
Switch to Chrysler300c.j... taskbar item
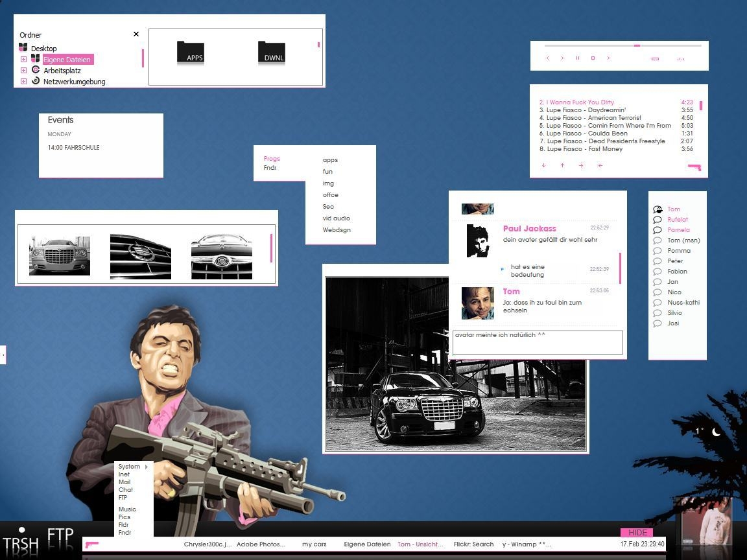[207, 544]
